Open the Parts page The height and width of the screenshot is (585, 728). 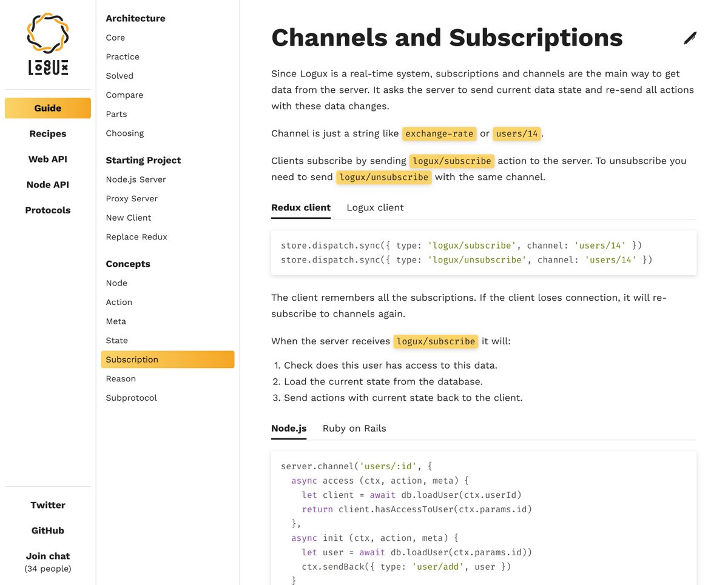click(x=116, y=114)
